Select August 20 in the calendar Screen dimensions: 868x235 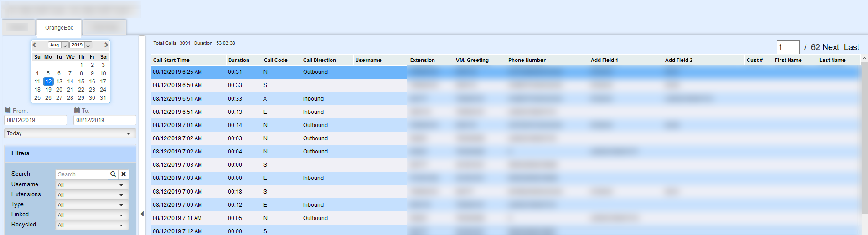pyautogui.click(x=59, y=90)
